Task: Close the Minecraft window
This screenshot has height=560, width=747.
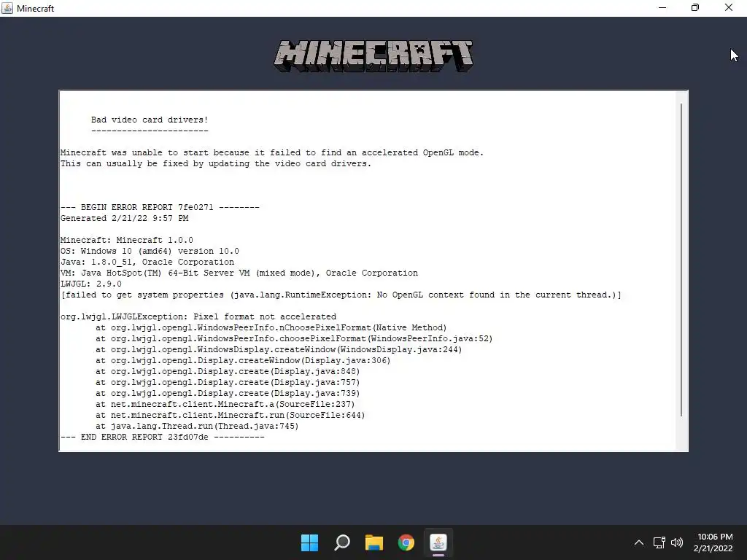Action: coord(729,7)
